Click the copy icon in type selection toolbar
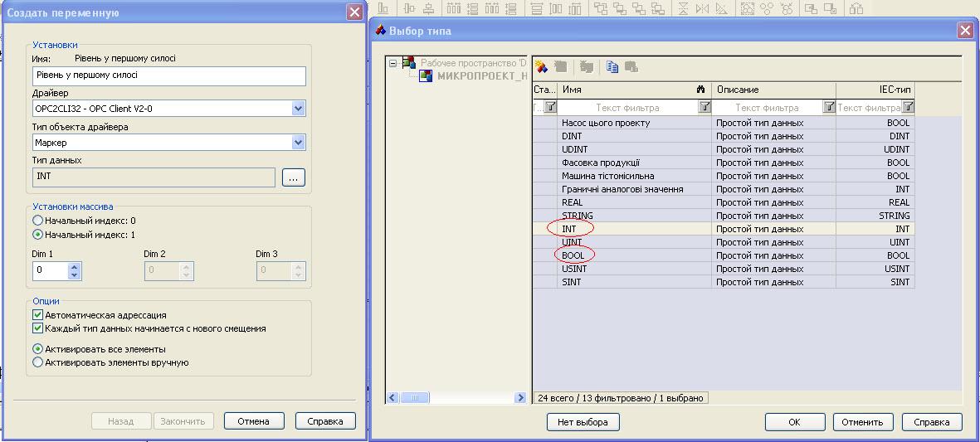Screen dimensions: 980x442 pyautogui.click(x=612, y=67)
